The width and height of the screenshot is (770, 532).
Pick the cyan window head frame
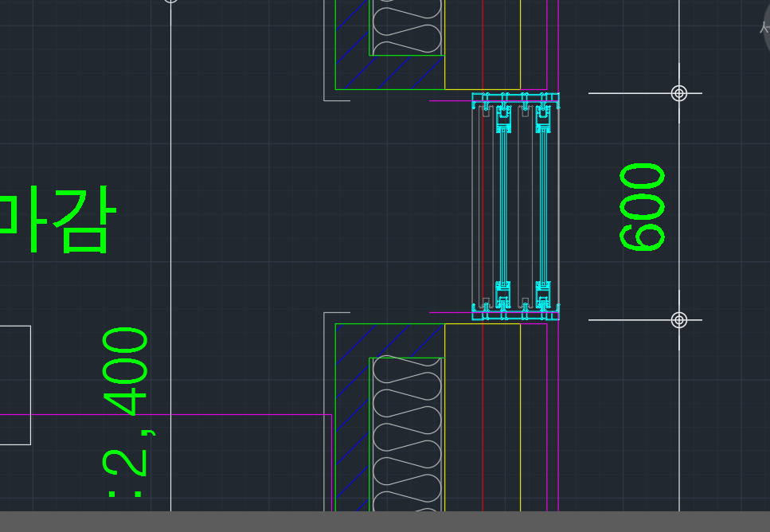click(515, 99)
